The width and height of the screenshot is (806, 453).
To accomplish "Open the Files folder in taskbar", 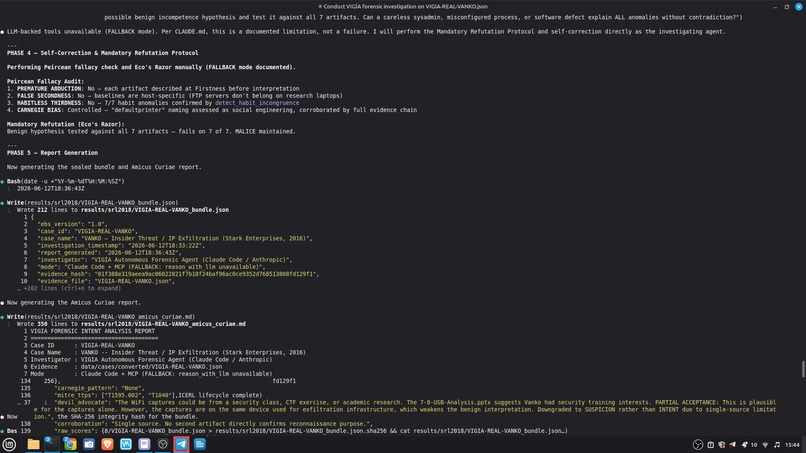I will [33, 444].
